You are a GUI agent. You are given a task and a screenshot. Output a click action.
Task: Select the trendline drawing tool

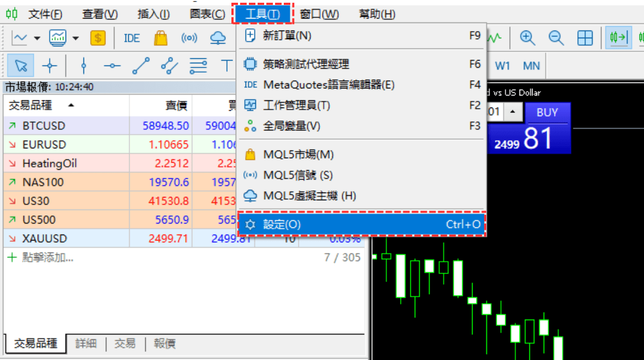[x=141, y=66]
